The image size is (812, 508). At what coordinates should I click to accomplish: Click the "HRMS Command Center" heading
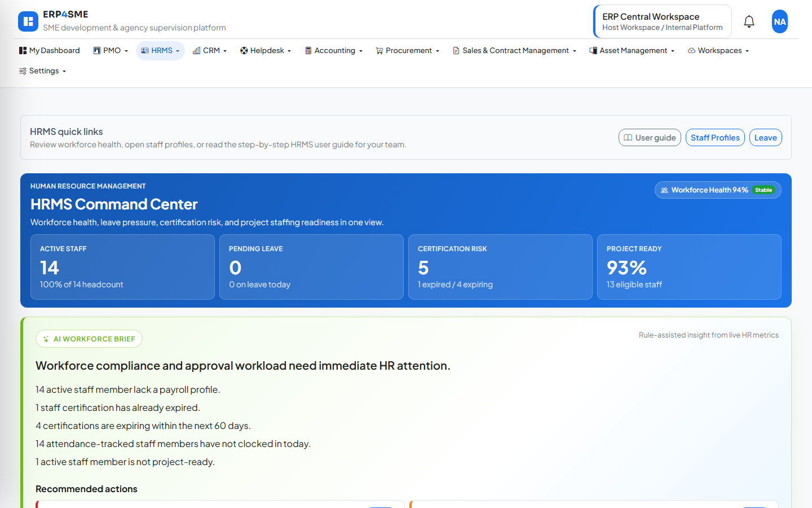(x=114, y=204)
